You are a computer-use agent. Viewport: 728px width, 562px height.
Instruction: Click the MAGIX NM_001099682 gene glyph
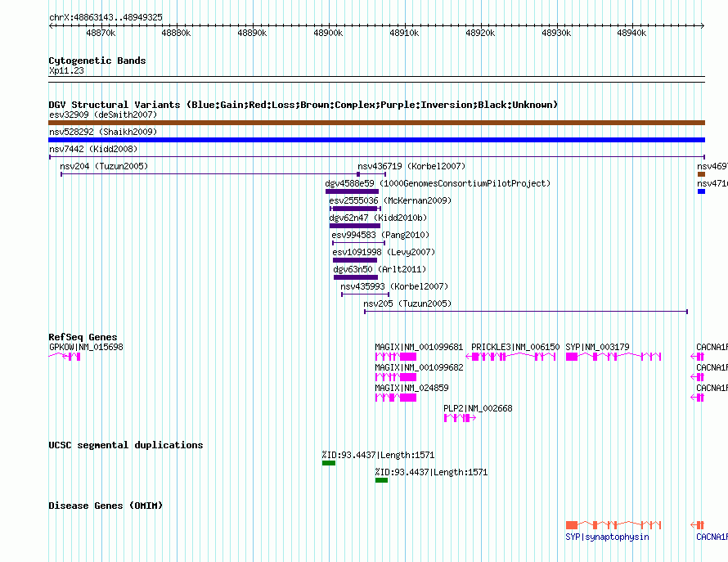tap(396, 377)
